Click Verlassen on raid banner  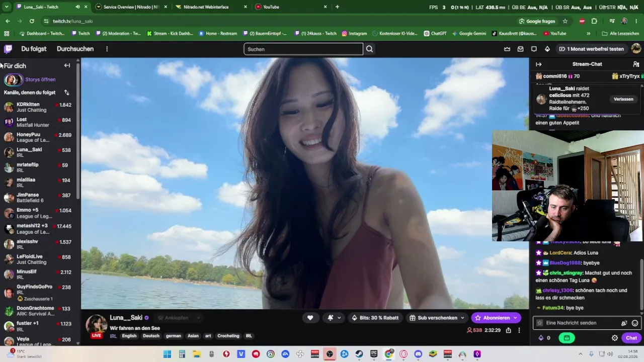tap(623, 99)
